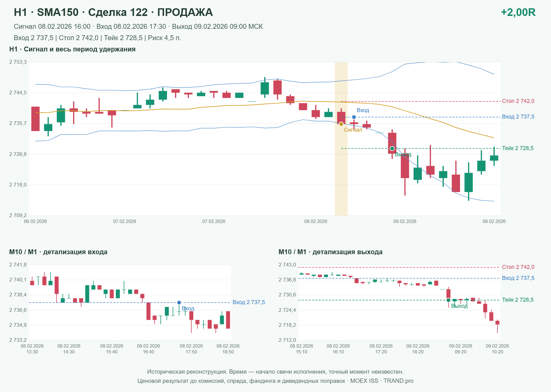This screenshot has width=551, height=392.
Task: Click the footer line mentioning 'MOEX ISS · TRAND.pro'
Action: 275,381
